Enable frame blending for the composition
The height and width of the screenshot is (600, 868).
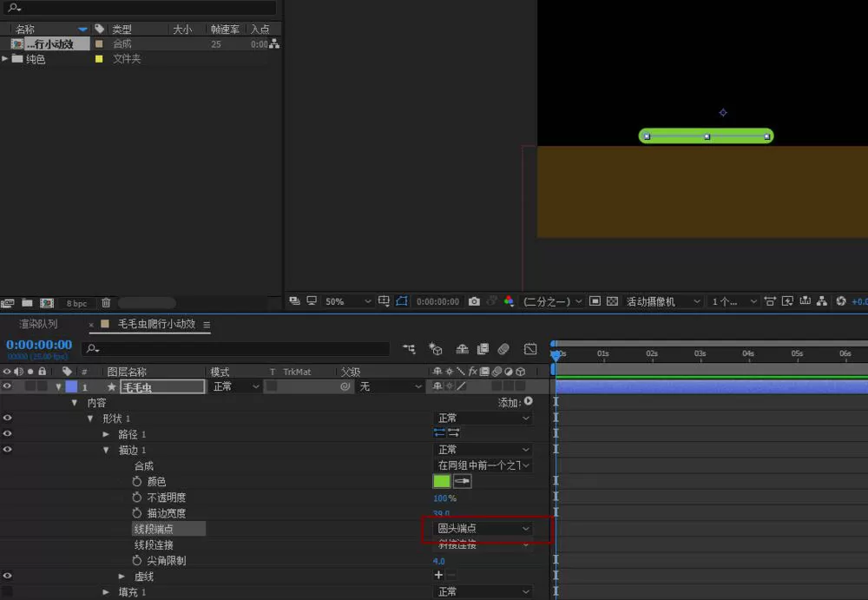483,348
